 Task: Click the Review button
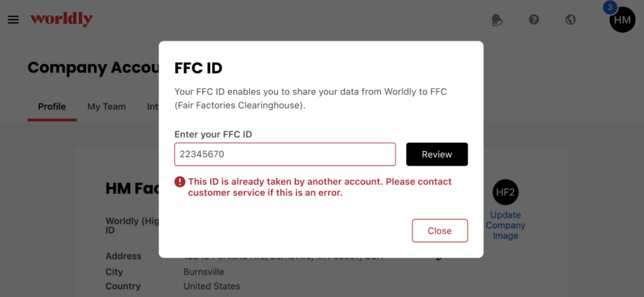click(x=437, y=154)
